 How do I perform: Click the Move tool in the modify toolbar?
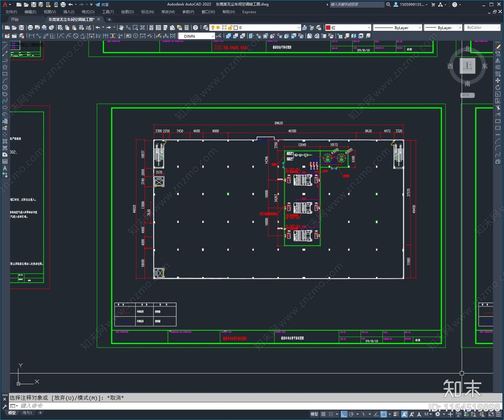click(x=498, y=81)
